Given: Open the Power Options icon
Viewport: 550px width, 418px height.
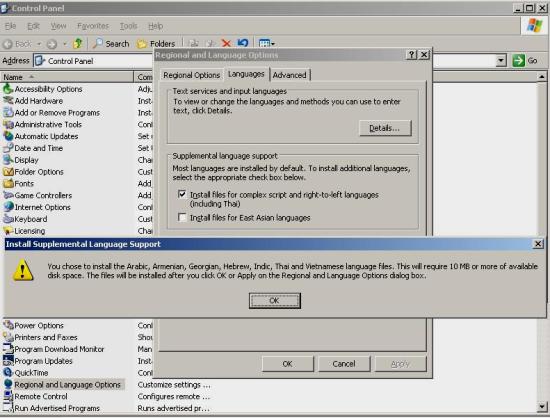Looking at the screenshot, I should (8, 325).
